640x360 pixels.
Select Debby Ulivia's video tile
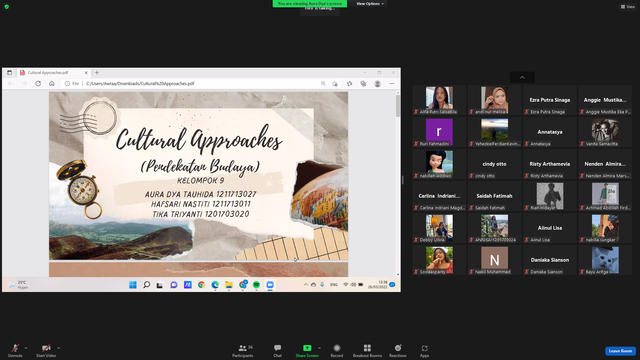click(439, 228)
